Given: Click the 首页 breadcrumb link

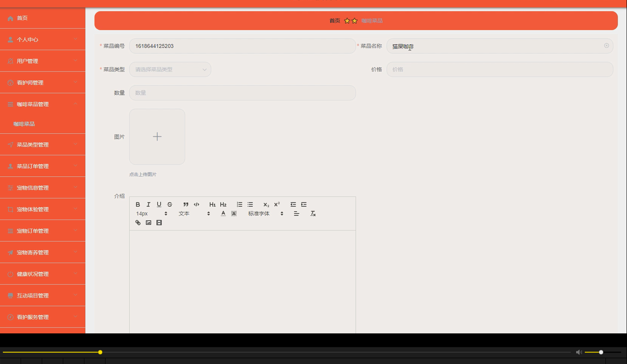Looking at the screenshot, I should (335, 21).
